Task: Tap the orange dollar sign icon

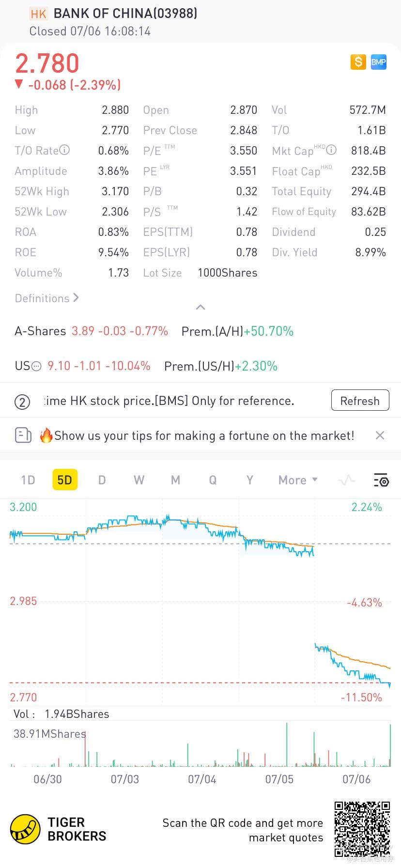Action: pyautogui.click(x=358, y=62)
